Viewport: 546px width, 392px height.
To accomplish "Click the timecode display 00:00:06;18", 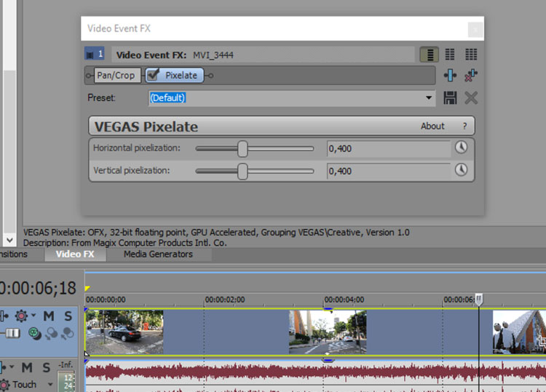I will click(38, 288).
